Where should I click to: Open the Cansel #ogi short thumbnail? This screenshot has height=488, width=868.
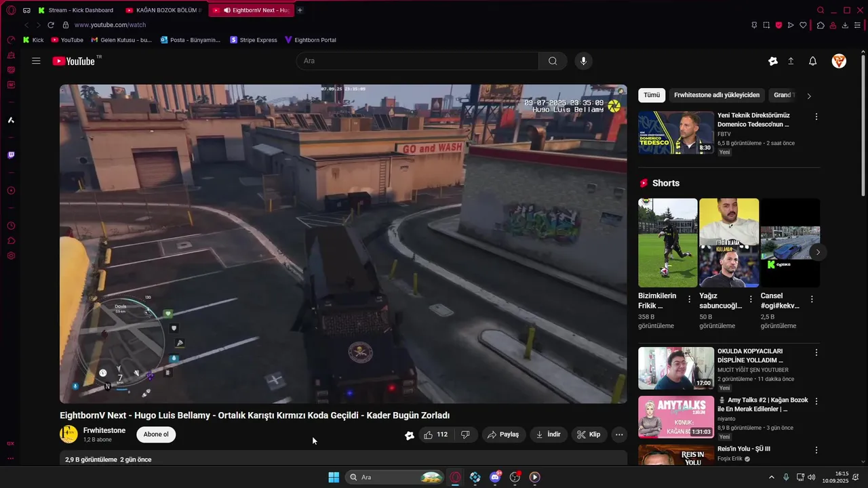(x=790, y=243)
